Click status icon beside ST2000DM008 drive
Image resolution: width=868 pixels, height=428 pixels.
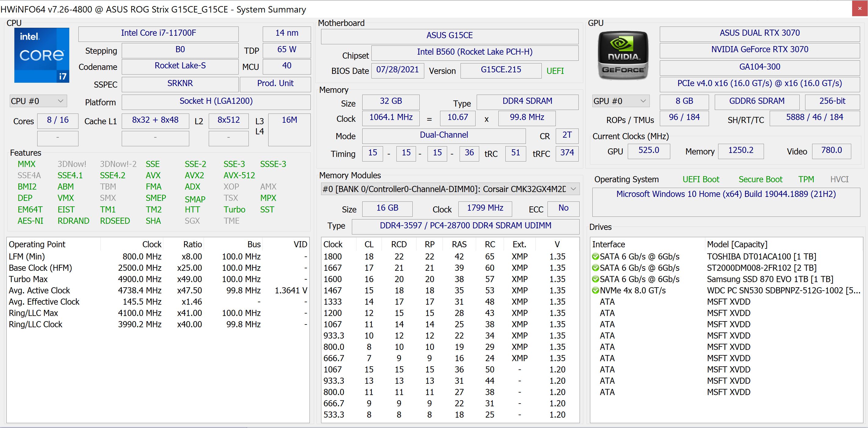click(x=595, y=268)
